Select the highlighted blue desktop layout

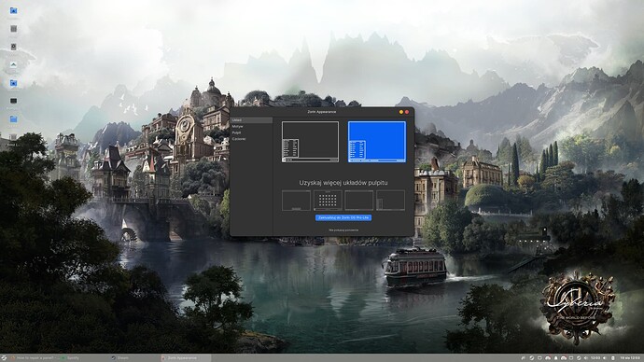pos(377,142)
